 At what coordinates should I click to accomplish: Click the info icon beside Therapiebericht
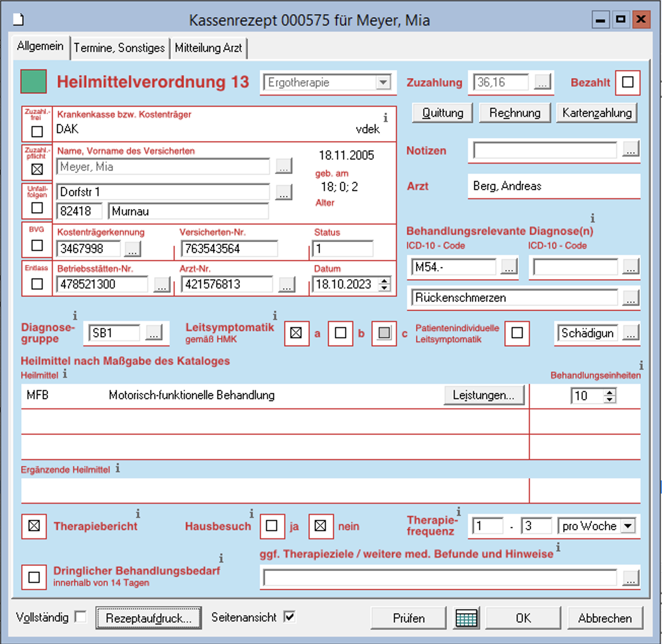pyautogui.click(x=138, y=513)
